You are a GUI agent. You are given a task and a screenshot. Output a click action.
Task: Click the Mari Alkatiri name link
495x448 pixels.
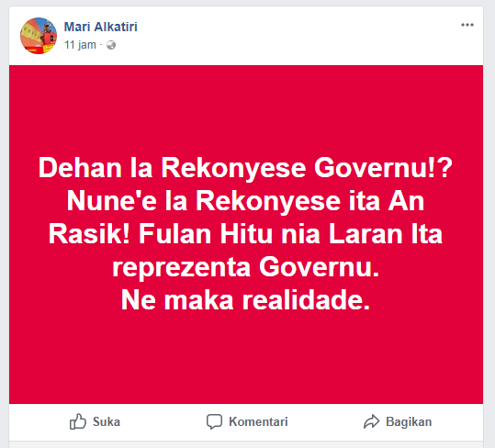pos(101,27)
